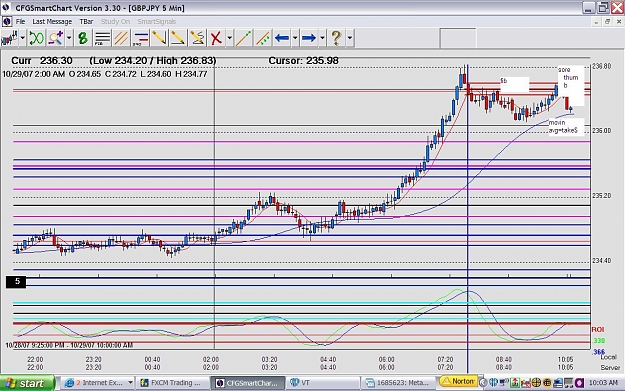Click the '$b' annotation label on chart
This screenshot has height=391, width=625.
point(514,84)
